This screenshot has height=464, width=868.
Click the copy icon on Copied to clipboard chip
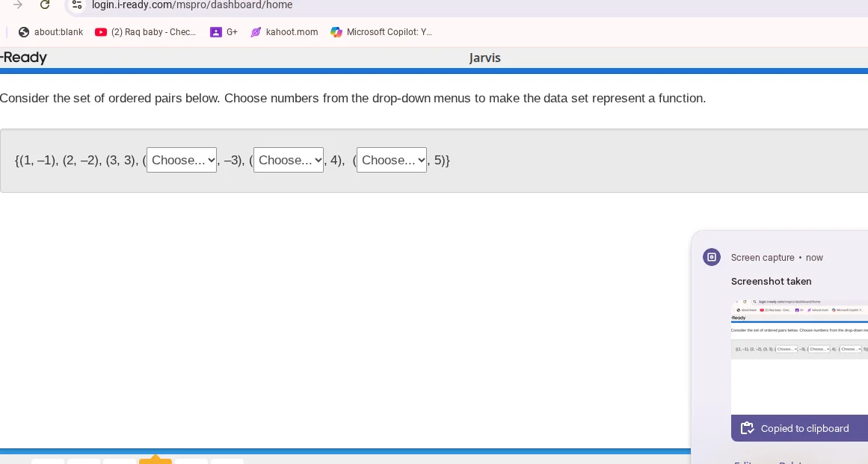click(x=747, y=428)
